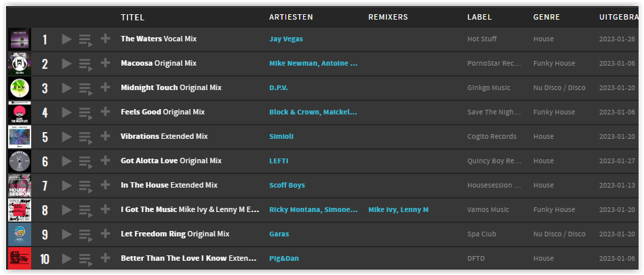Open the Pig&Dan artist link
The image size is (644, 275).
[x=284, y=259]
